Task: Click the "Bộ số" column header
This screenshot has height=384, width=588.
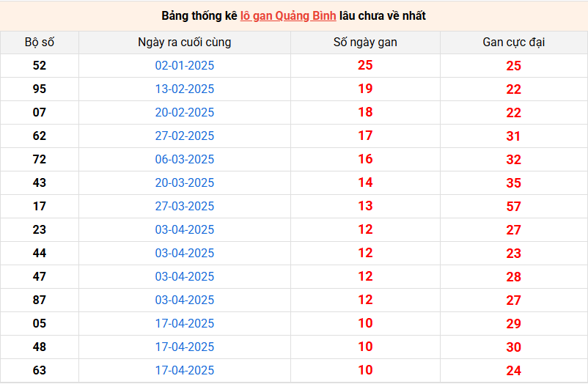Action: point(40,43)
